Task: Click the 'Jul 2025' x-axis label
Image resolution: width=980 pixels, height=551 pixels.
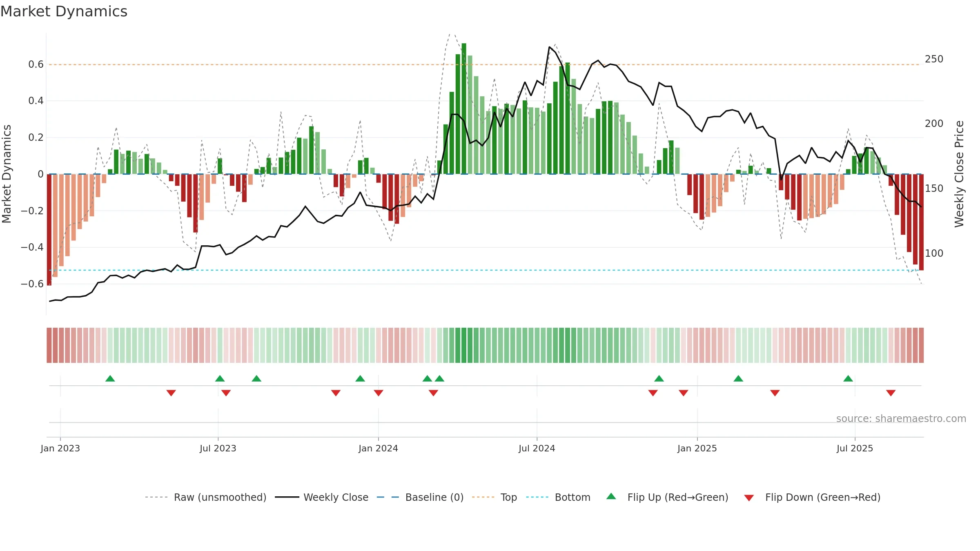Action: click(x=855, y=448)
